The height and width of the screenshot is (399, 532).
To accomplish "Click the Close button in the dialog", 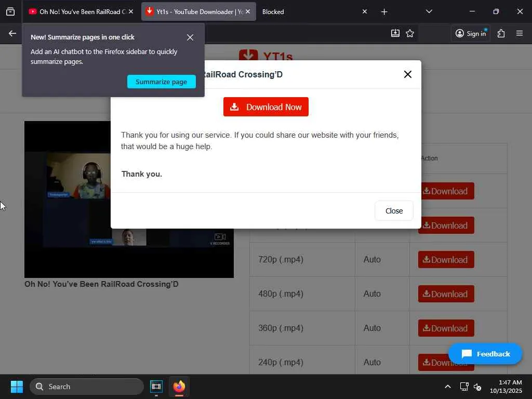I will (x=394, y=211).
